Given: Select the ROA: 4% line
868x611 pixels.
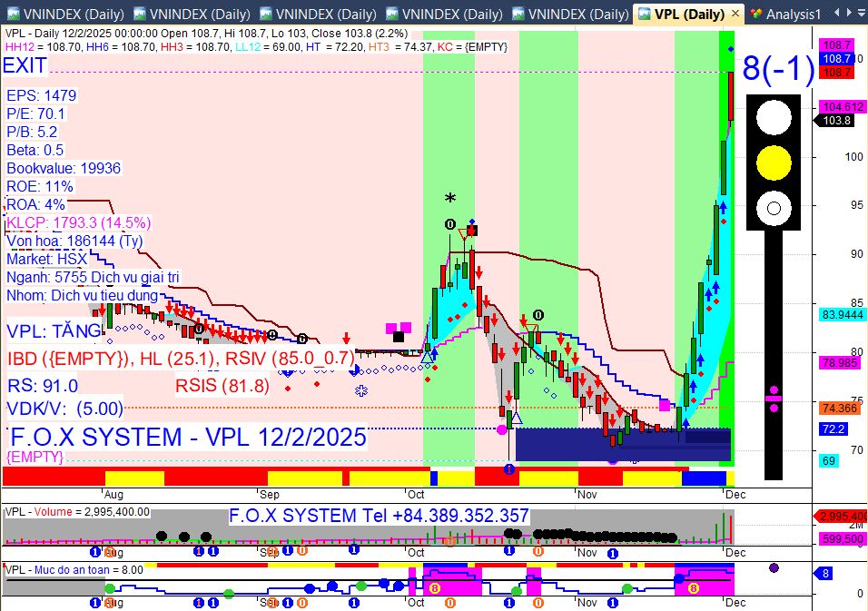Looking at the screenshot, I should tap(36, 204).
